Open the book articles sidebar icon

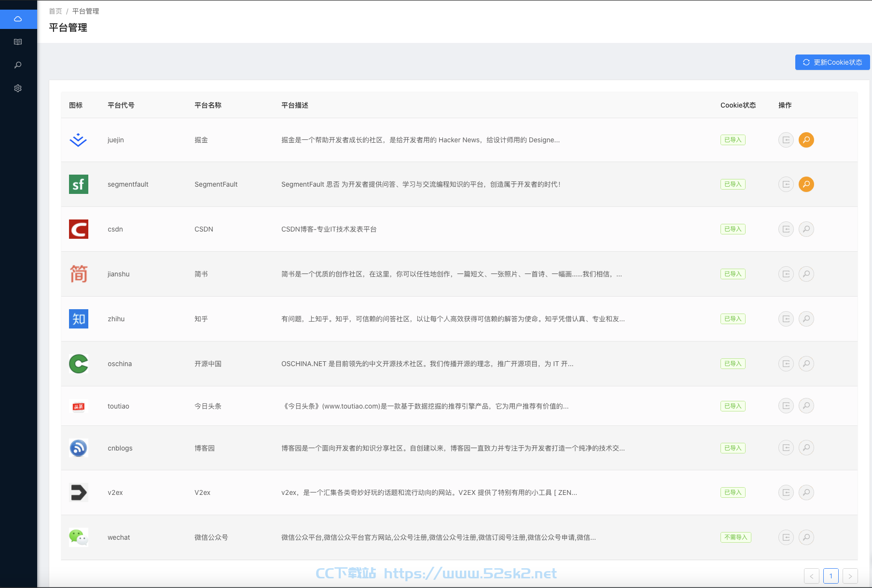click(x=18, y=42)
